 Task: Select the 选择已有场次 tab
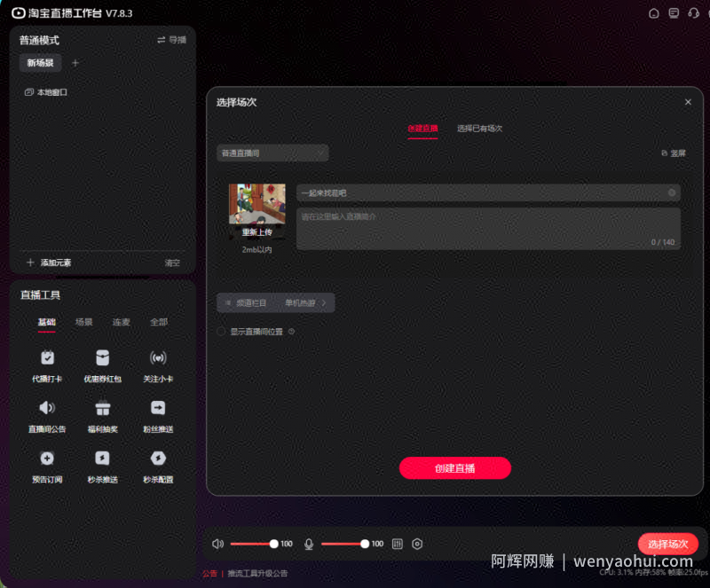(479, 129)
